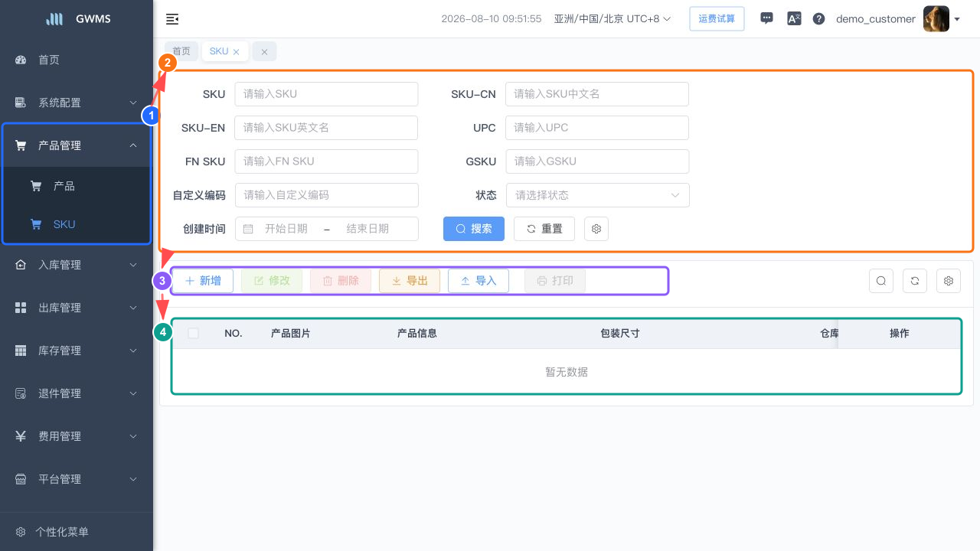Click the 删除 button
The image size is (980, 551).
coord(341,281)
